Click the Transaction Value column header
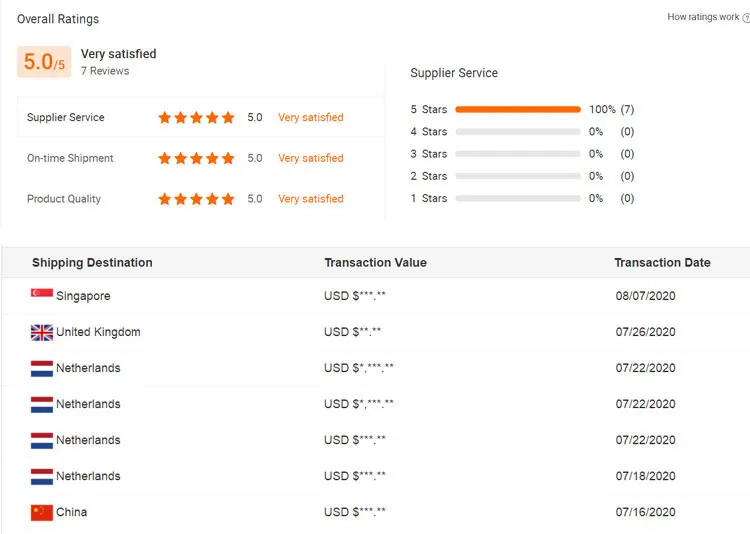 point(375,263)
